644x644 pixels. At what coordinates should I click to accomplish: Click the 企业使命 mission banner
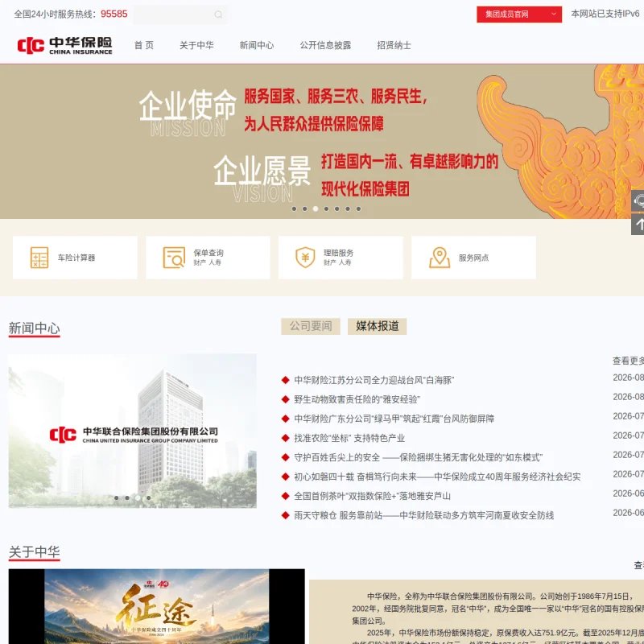(322, 142)
